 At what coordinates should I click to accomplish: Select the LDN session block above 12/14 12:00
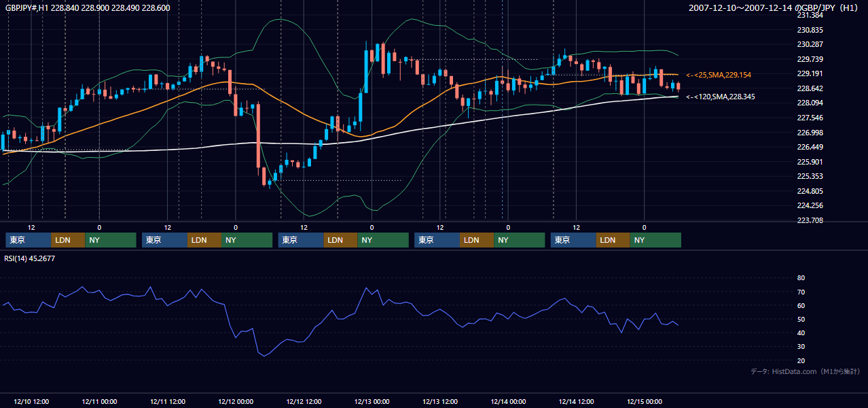(x=613, y=240)
